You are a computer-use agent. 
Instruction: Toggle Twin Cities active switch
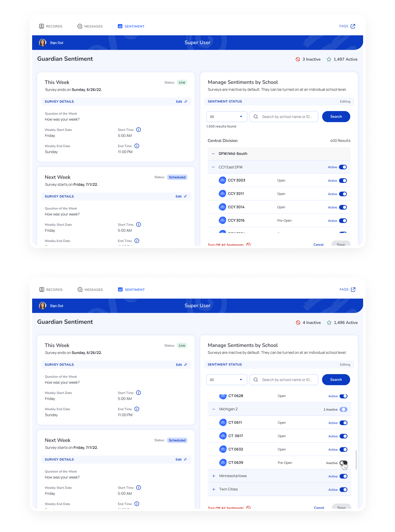tap(344, 490)
